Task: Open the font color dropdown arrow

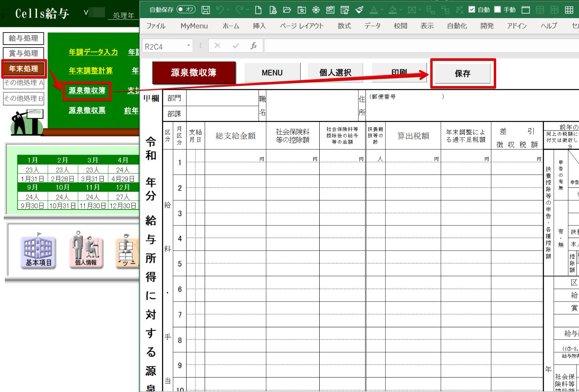Action: pos(382,10)
